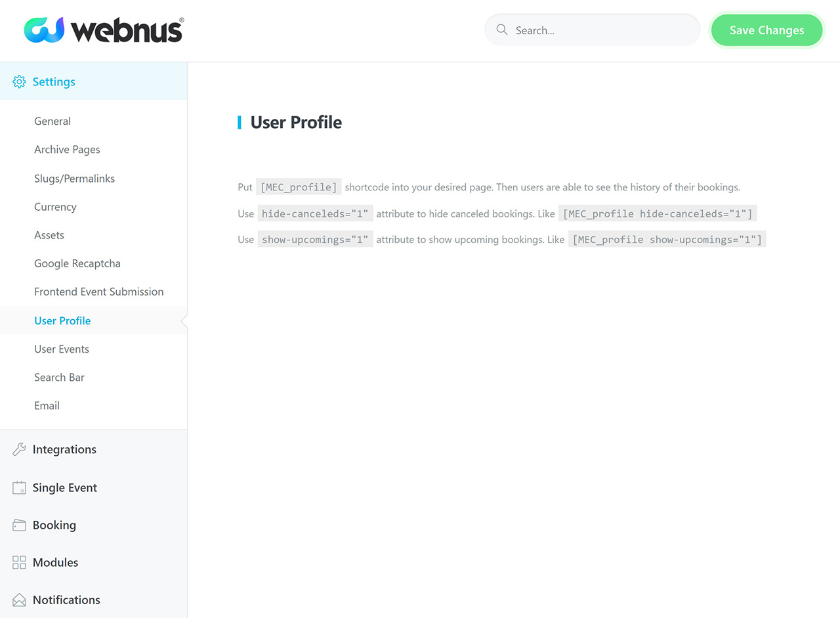Click the Notifications envelope icon

point(20,600)
